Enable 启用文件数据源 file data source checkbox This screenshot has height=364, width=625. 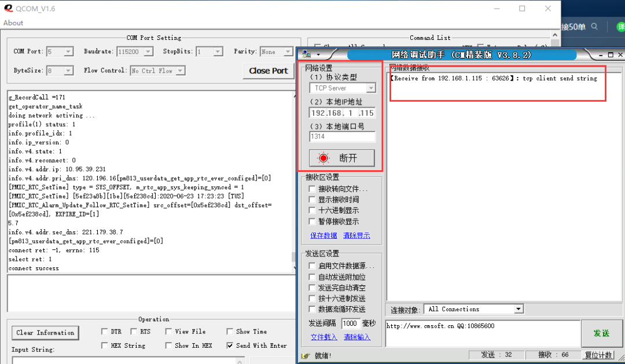312,266
